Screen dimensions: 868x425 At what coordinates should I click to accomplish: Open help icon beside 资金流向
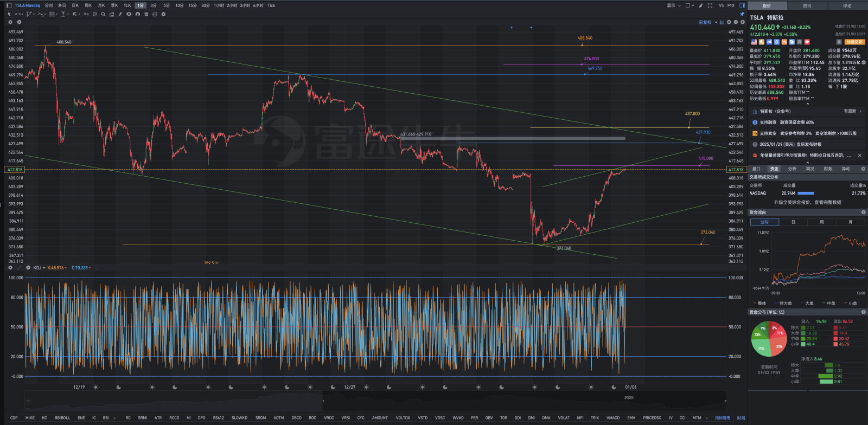coord(863,212)
